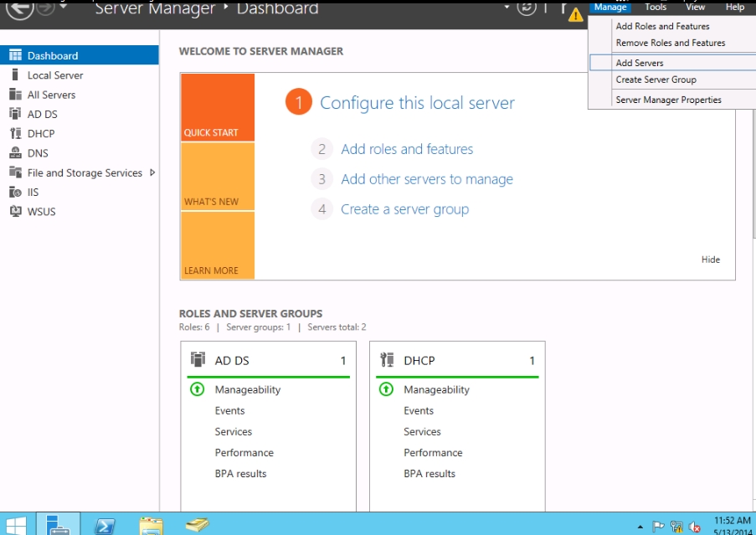Click Configure this local server link
Viewport: 756px width, 535px height.
click(x=417, y=103)
